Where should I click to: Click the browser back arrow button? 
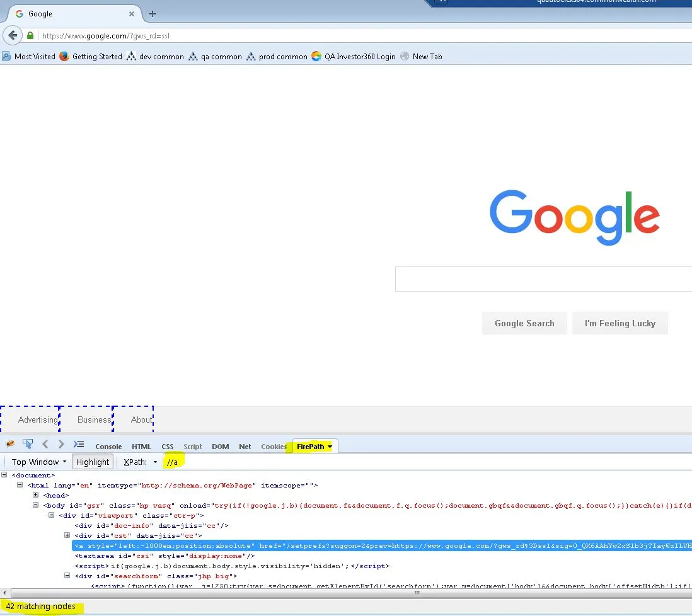pos(13,35)
